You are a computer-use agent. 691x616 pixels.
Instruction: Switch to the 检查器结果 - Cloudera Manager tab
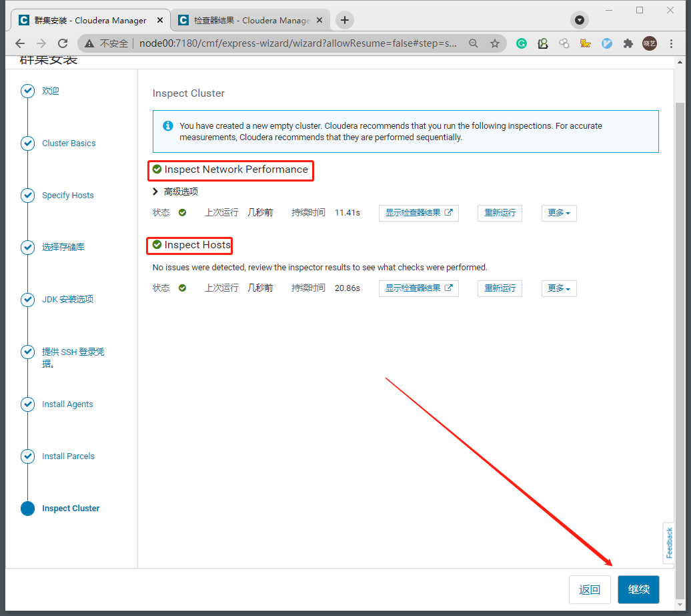click(x=250, y=20)
